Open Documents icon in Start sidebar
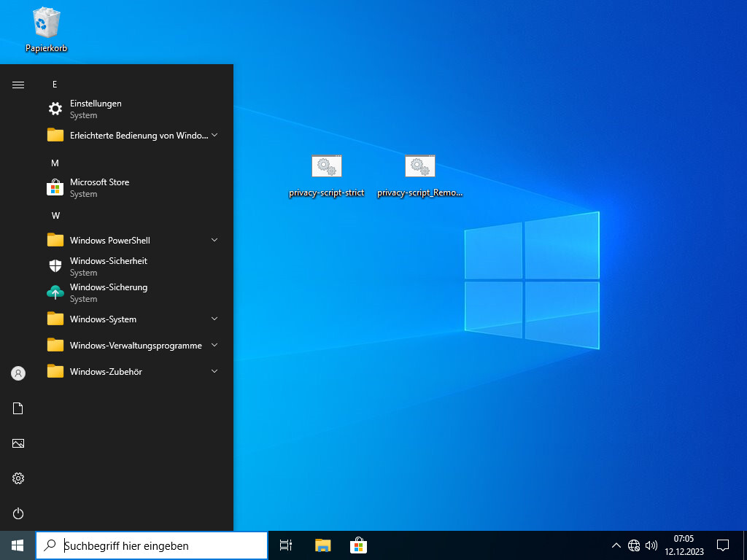The image size is (747, 560). (18, 408)
